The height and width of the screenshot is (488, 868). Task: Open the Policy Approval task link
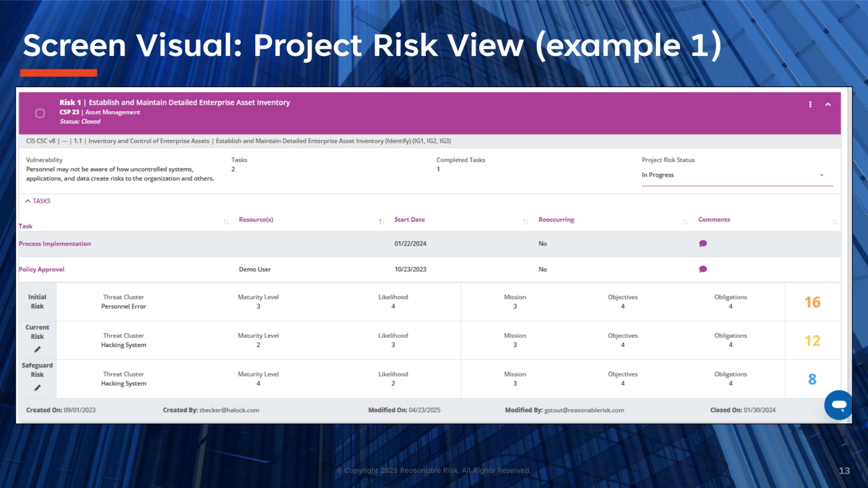(42, 269)
